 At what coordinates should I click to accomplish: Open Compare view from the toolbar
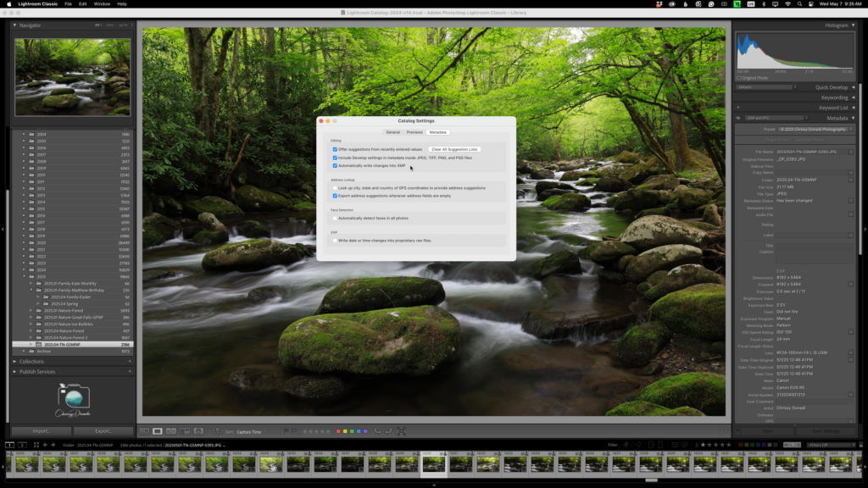pos(171,431)
